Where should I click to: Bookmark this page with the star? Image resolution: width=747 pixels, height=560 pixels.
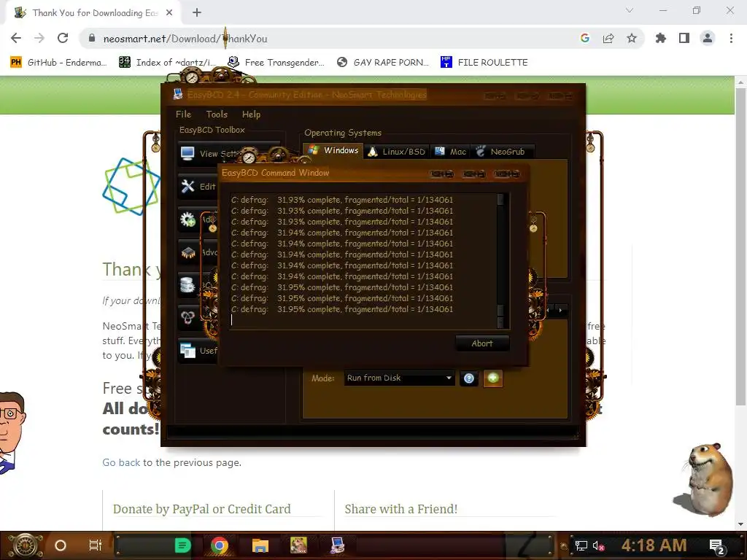tap(632, 38)
